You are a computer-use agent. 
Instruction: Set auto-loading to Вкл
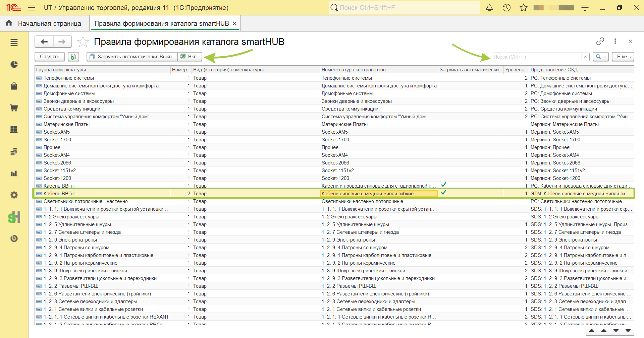pos(190,57)
